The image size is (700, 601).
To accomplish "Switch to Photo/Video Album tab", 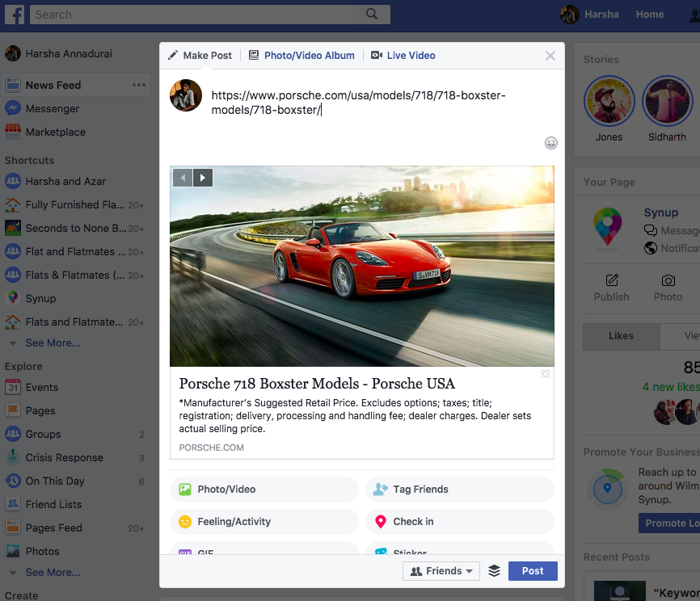I will (302, 55).
